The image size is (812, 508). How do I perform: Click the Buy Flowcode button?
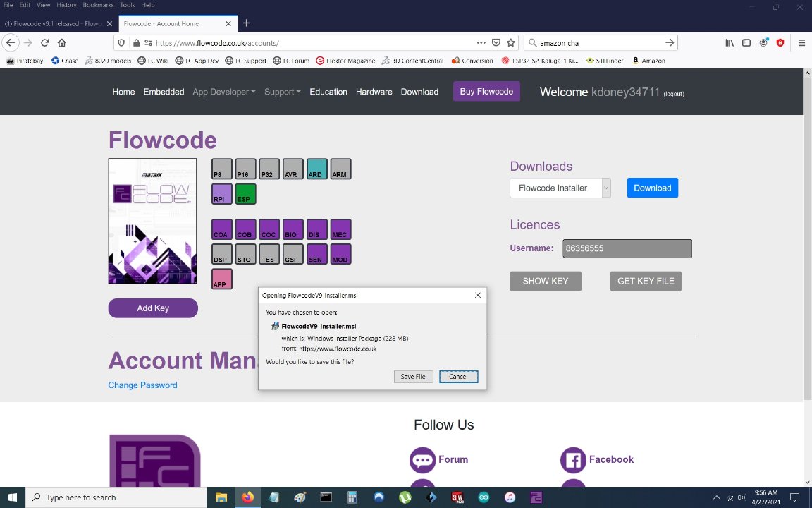pyautogui.click(x=486, y=91)
